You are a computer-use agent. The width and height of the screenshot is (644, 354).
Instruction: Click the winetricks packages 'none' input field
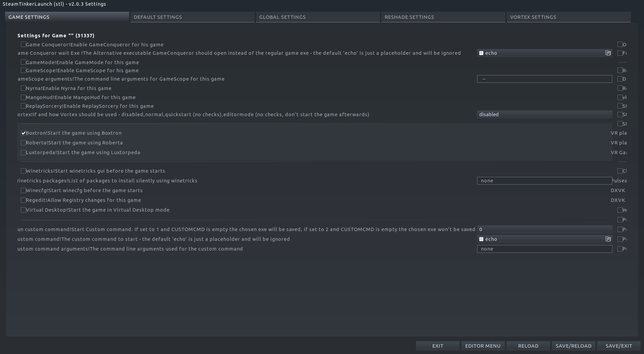544,180
